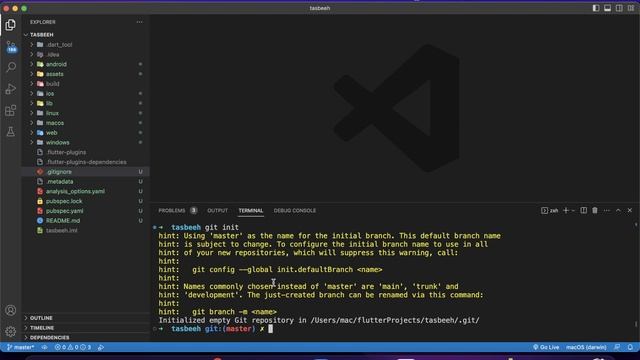Screen dimensions: 640x360
Task: Toggle the primary side bar
Action: [596, 8]
